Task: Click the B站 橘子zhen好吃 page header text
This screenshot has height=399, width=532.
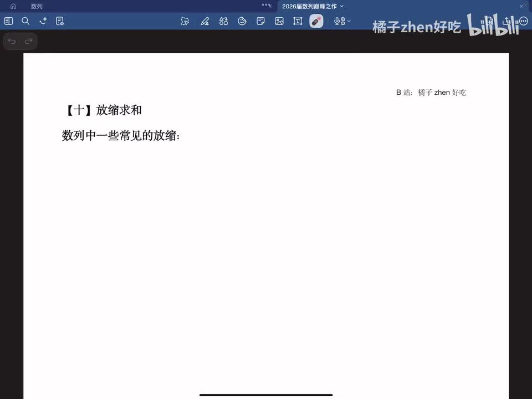Action: coord(431,93)
